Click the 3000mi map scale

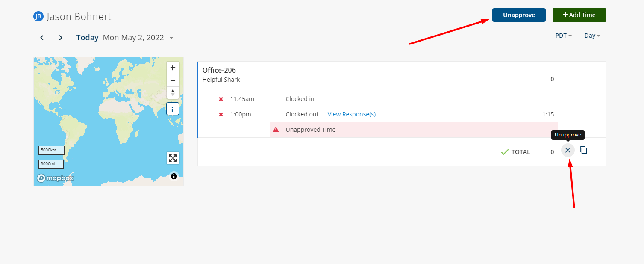click(x=51, y=164)
